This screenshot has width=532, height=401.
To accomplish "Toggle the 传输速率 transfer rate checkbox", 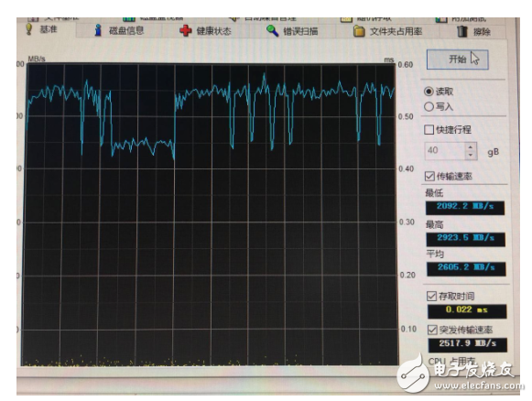I will tap(429, 176).
